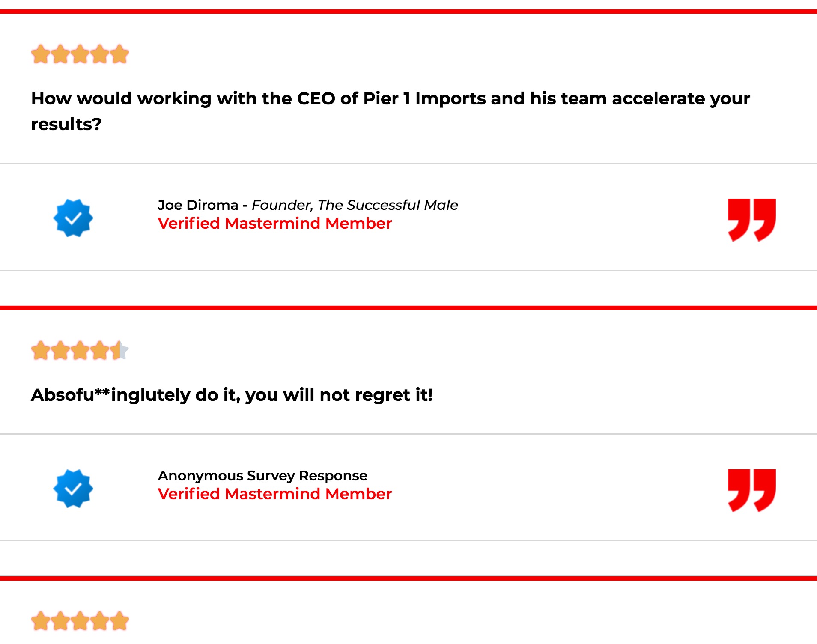Click the 'Absofu**inglutely do it' review headline
Viewport: 817px width, 644px height.
pos(232,395)
